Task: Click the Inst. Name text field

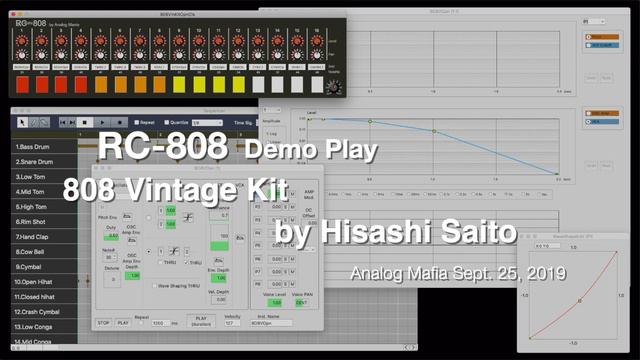Action: click(271, 323)
